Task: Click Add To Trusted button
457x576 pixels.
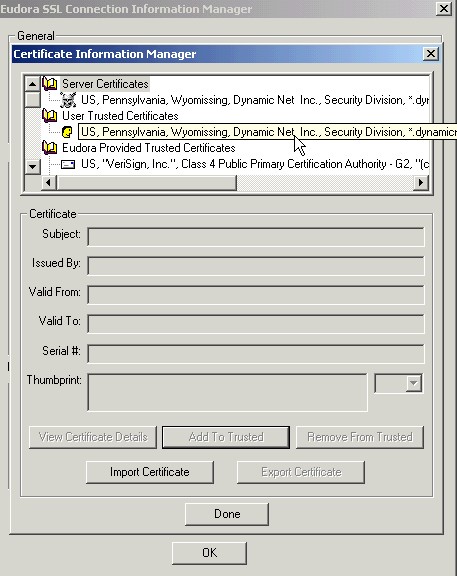Action: click(226, 437)
